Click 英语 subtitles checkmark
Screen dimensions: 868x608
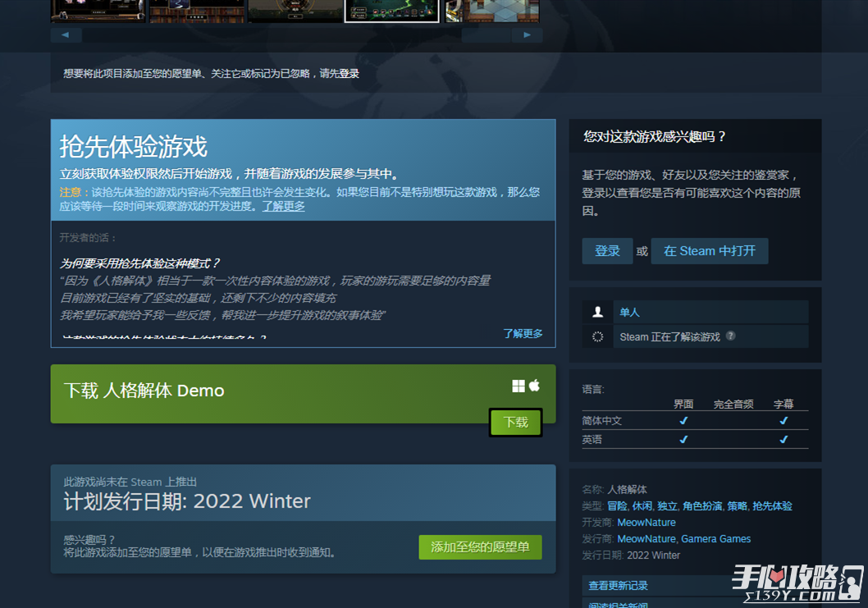coord(783,440)
